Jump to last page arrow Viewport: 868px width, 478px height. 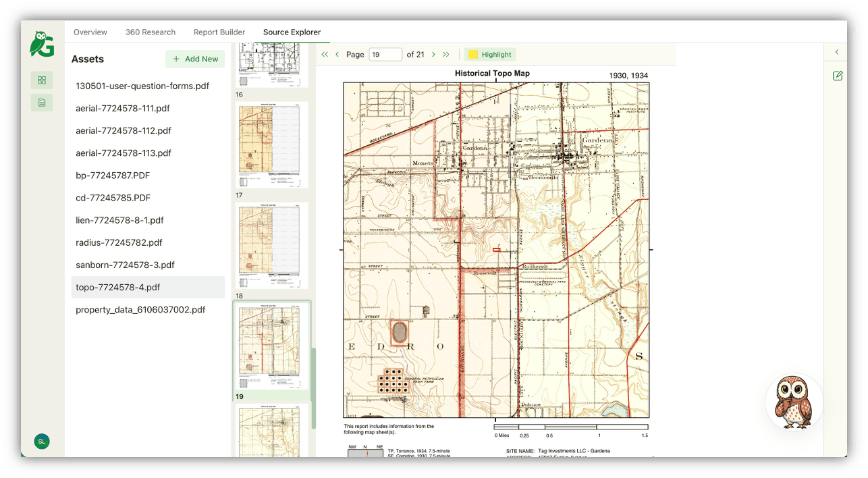446,55
